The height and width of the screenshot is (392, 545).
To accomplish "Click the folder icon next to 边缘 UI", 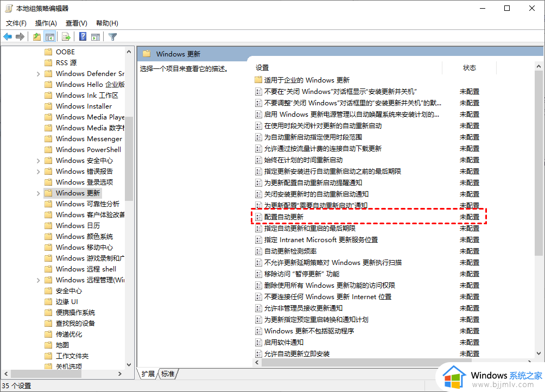I will 49,301.
